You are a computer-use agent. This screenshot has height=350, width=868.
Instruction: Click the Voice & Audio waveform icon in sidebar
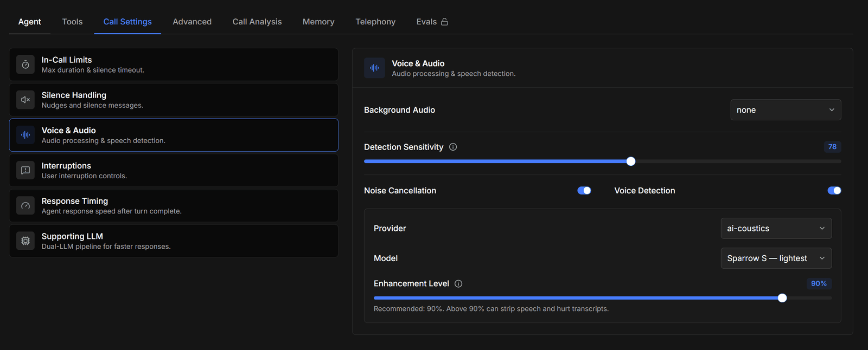tap(25, 135)
